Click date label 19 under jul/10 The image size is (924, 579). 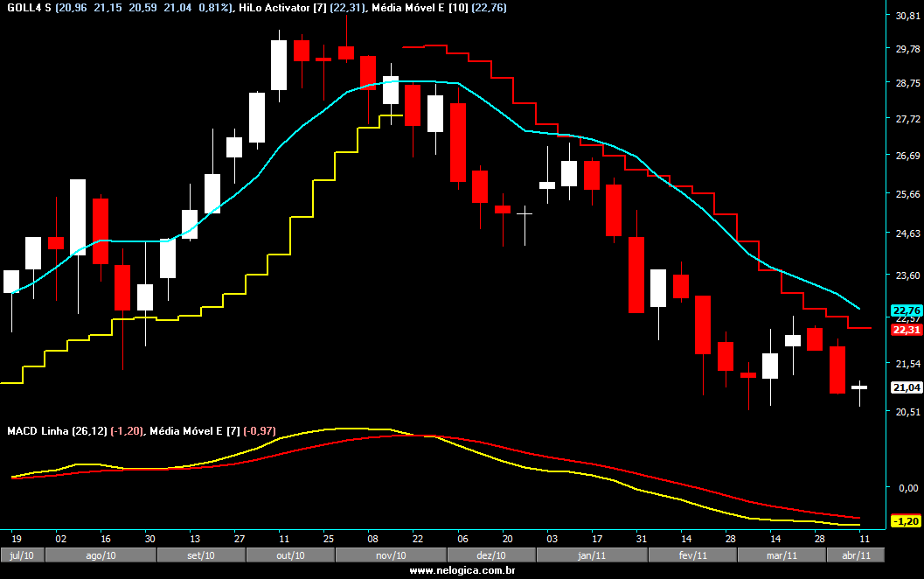coord(17,538)
